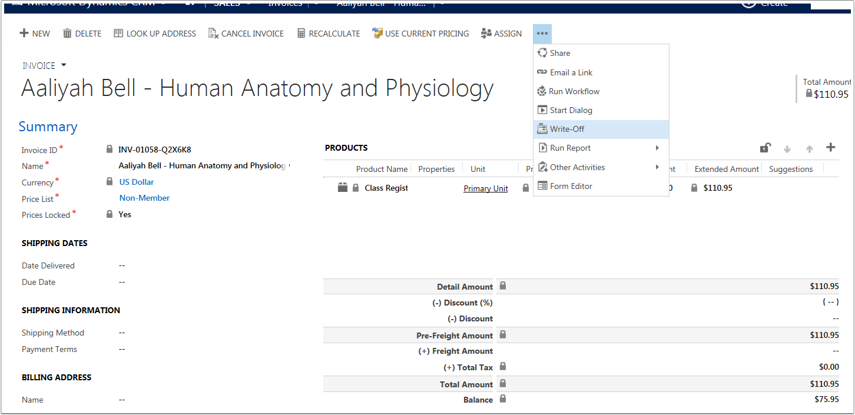Image resolution: width=855 pixels, height=415 pixels.
Task: Click the Unit column header
Action: click(478, 169)
